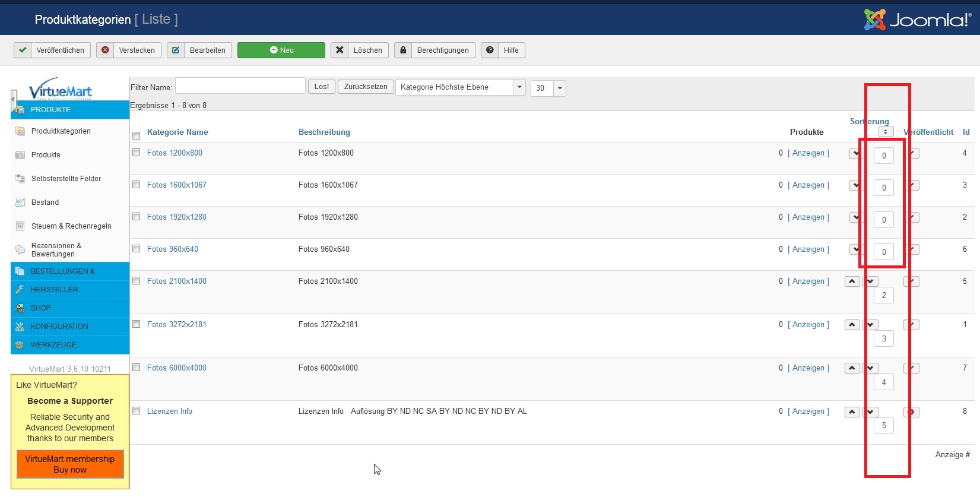Toggle published status icon for Lizenzen Info

pos(911,412)
